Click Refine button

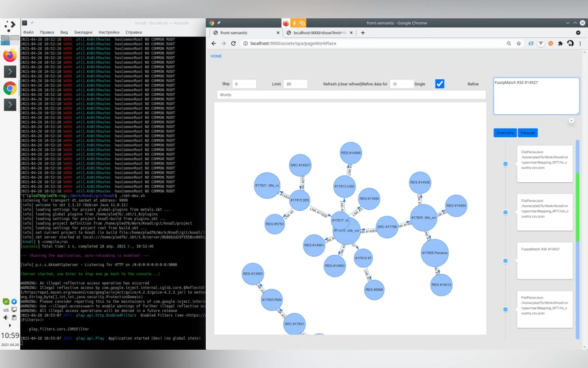tap(473, 84)
